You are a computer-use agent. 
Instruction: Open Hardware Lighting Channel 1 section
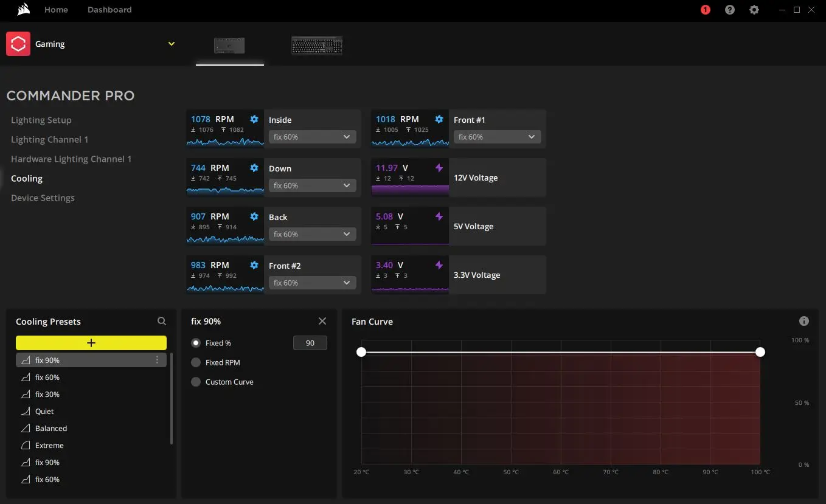[71, 159]
